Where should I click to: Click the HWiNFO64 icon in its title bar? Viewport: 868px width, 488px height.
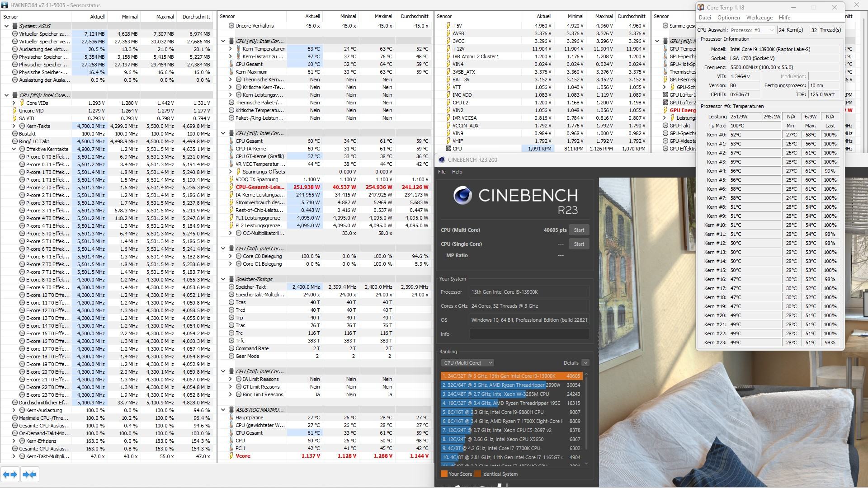pos(5,5)
